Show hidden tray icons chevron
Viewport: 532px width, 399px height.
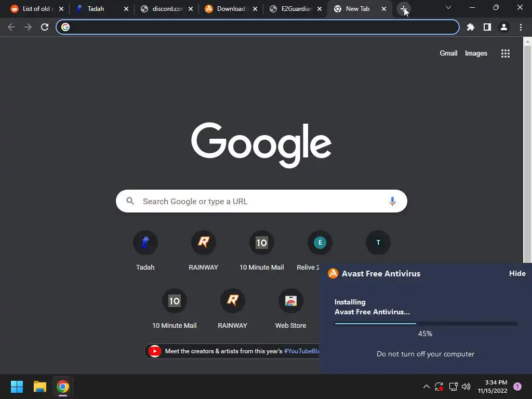click(427, 387)
